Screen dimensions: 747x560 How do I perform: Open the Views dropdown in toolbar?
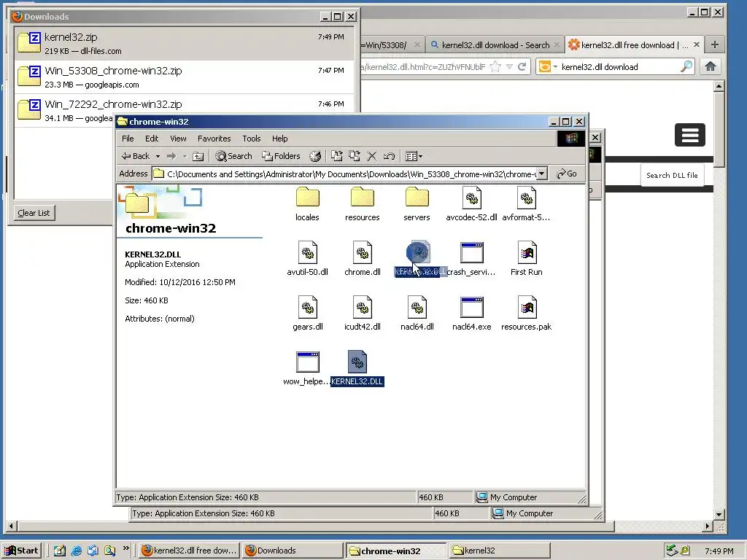414,156
